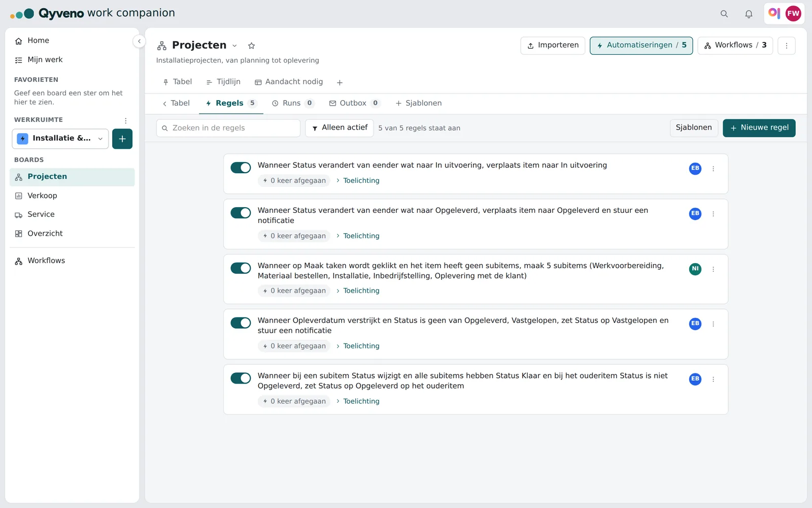Disable the In uitvoering rule toggle

[241, 168]
